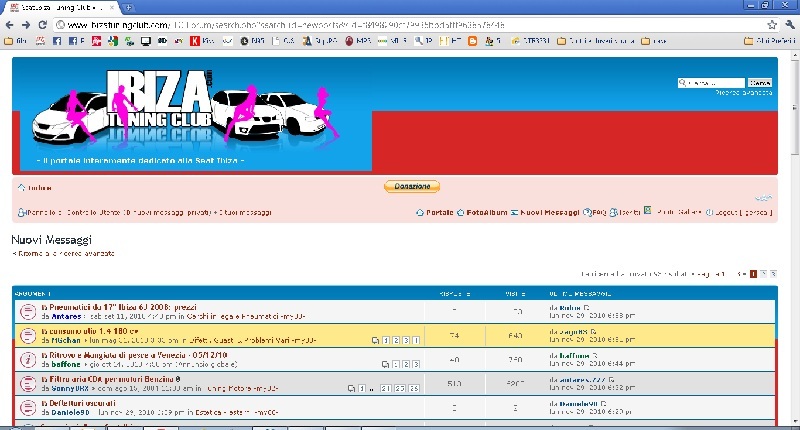The image size is (800, 430).
Task: View latest post icon in Ritrovo Venezia row
Action: [x=594, y=356]
